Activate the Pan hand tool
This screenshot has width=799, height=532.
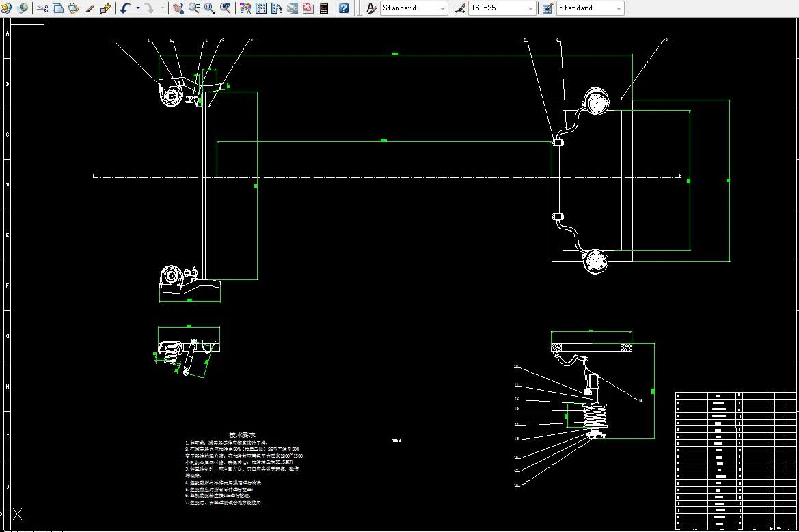click(x=178, y=8)
